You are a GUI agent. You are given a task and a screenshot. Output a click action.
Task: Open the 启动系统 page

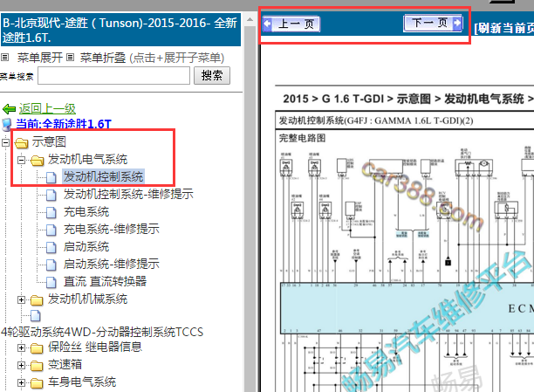pyautogui.click(x=86, y=246)
